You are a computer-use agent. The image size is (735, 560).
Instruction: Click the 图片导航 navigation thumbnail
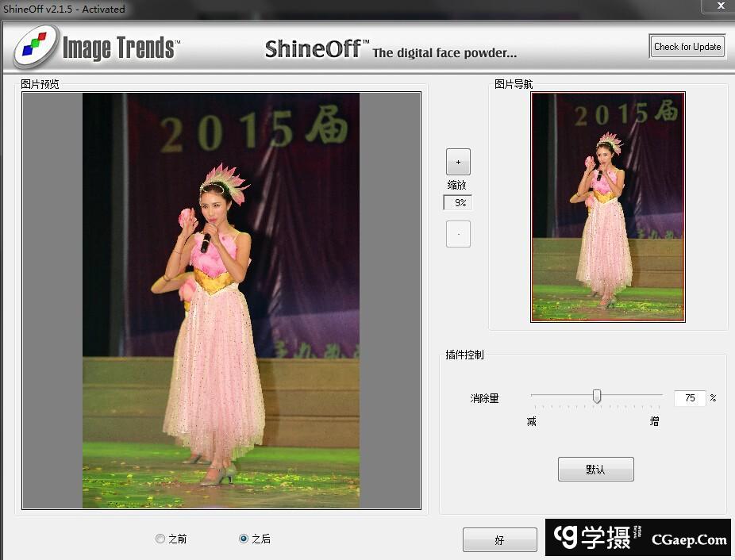(x=608, y=207)
